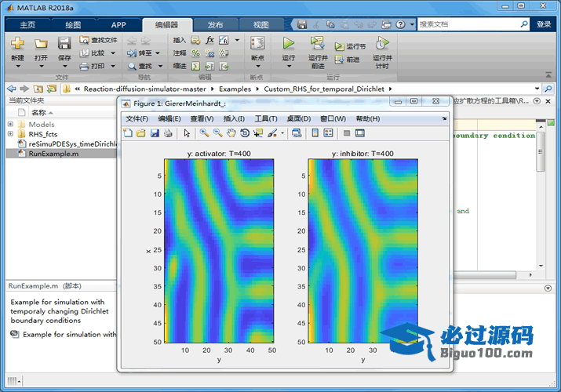The width and height of the screenshot is (561, 392).
Task: Open the Compare (比较) tool
Action: [x=93, y=53]
